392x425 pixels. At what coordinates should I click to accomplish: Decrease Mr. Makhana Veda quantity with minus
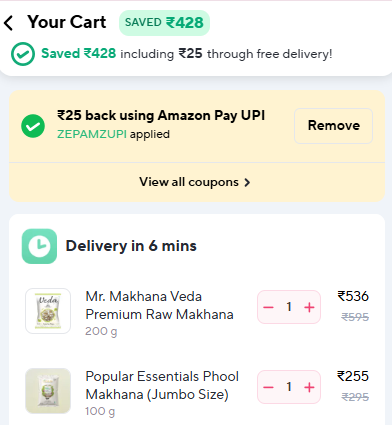(269, 307)
